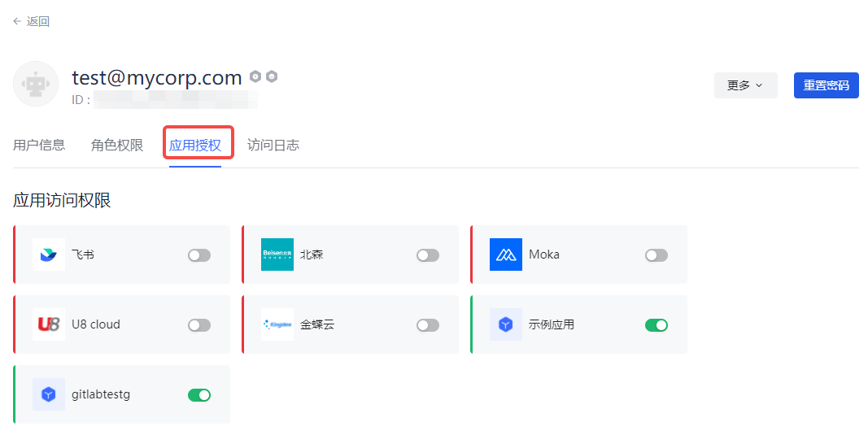The width and height of the screenshot is (868, 435).
Task: Click the 北森 Beisen logo
Action: coord(277,254)
